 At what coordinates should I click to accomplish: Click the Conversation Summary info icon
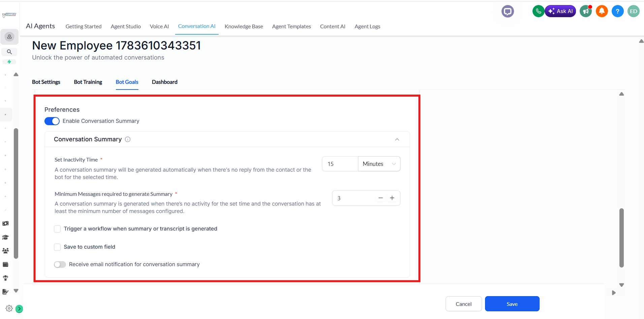128,139
